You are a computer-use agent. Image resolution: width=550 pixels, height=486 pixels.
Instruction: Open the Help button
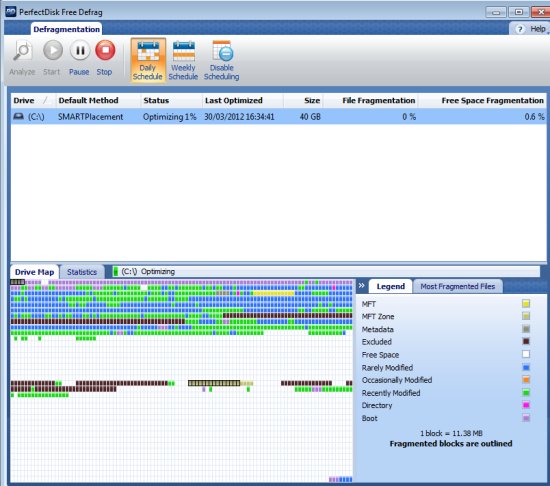530,29
